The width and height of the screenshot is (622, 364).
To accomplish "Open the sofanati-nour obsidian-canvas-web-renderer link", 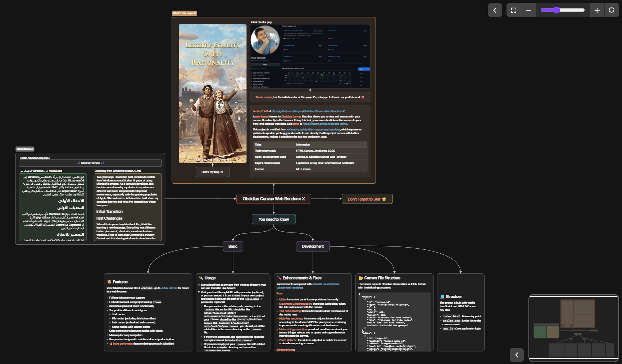I will [x=313, y=130].
